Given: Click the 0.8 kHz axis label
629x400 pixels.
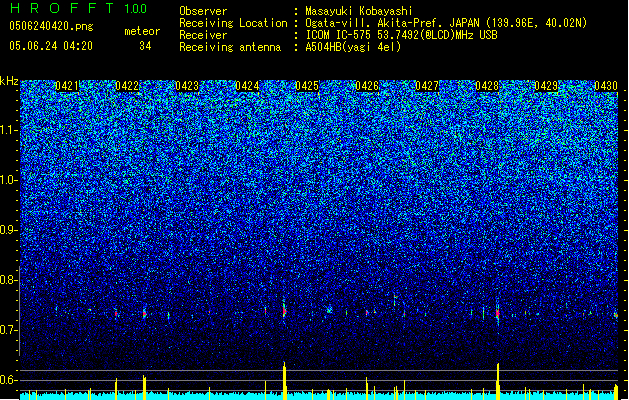Looking at the screenshot, I should (x=8, y=280).
